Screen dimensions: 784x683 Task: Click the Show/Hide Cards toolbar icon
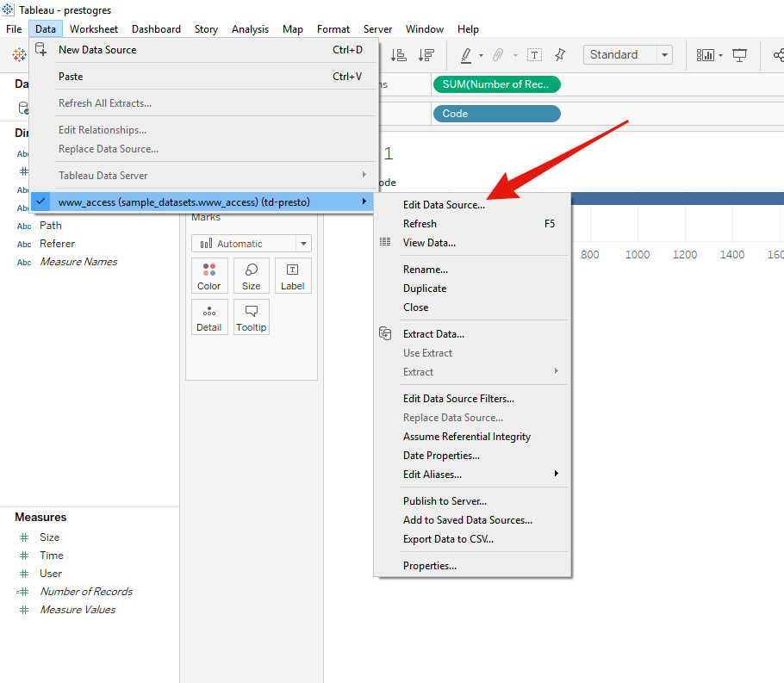point(705,55)
